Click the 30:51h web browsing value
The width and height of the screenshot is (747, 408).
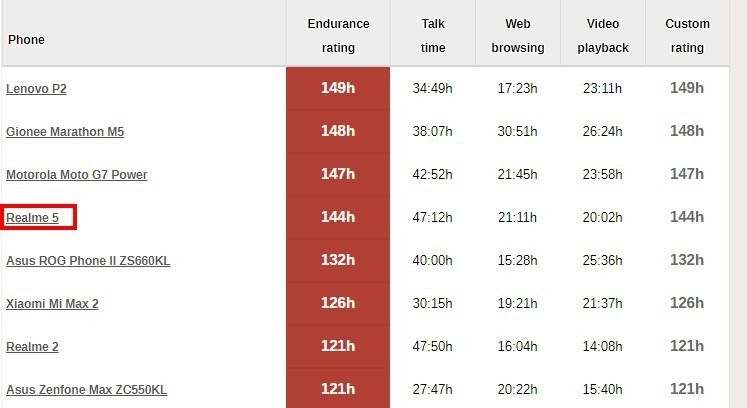(518, 131)
